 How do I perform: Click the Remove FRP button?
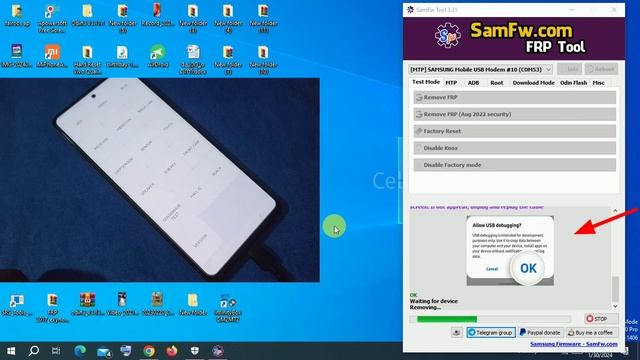pos(515,97)
